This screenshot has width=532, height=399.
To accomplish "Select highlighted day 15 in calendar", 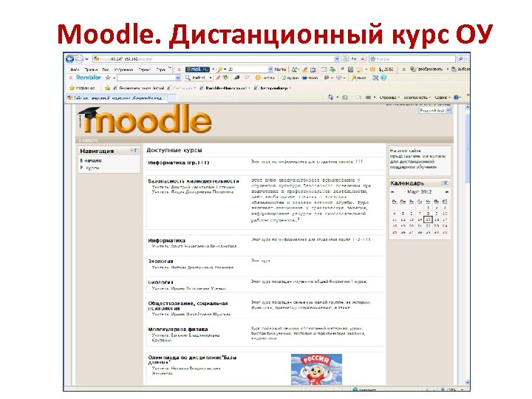I will click(x=428, y=220).
